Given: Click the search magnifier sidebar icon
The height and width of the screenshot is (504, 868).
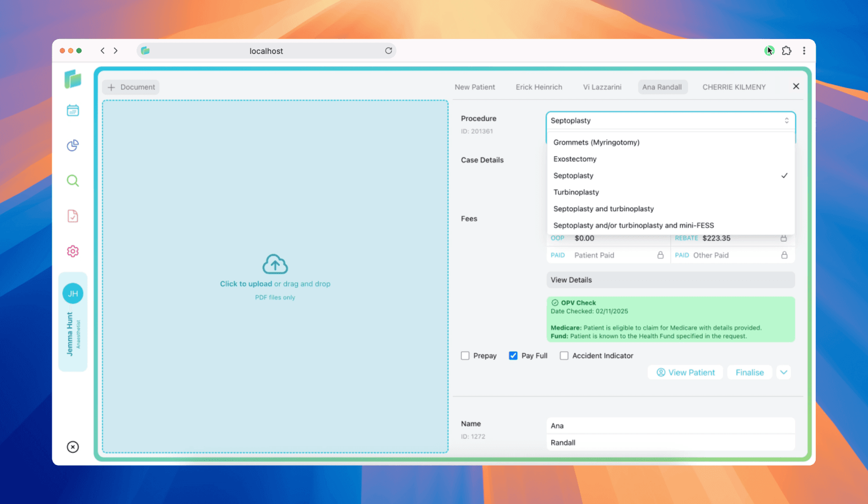Looking at the screenshot, I should pyautogui.click(x=73, y=180).
